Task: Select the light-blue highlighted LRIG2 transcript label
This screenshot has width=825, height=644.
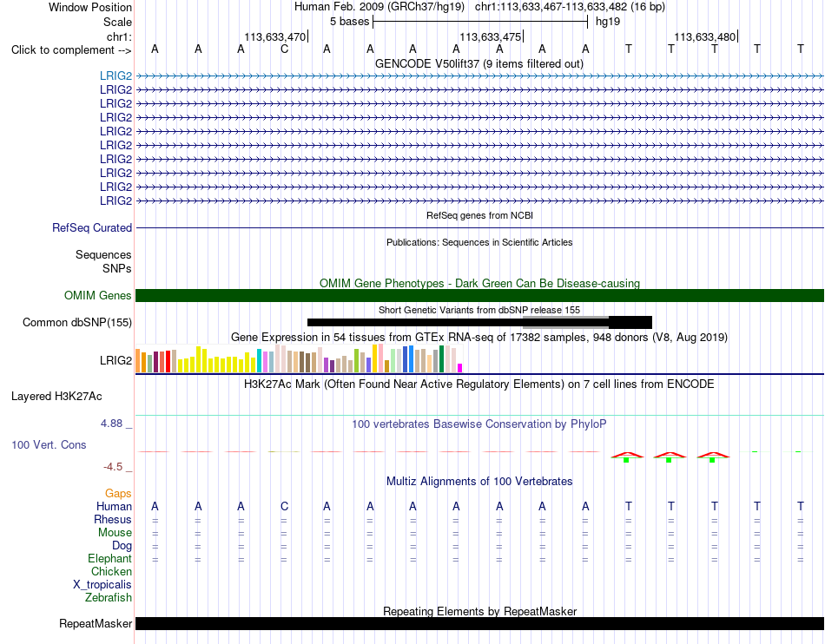Action: point(115,76)
